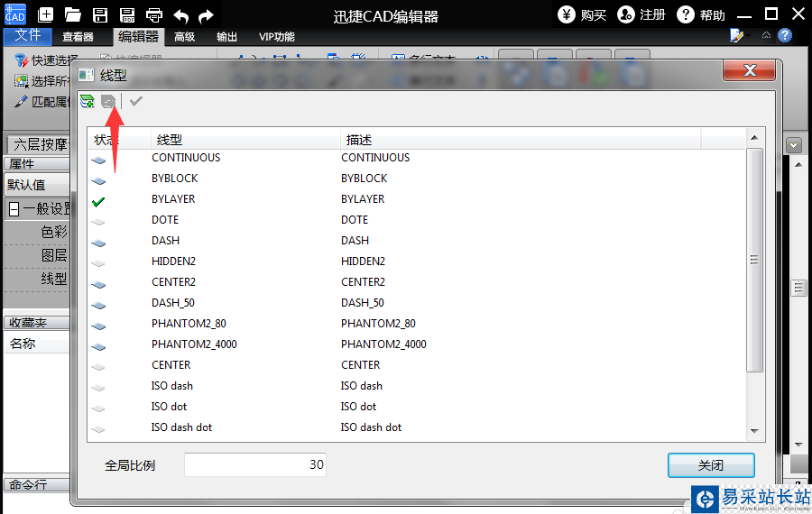Click the 线型 property row in side panel
This screenshot has width=812, height=514.
[37, 279]
